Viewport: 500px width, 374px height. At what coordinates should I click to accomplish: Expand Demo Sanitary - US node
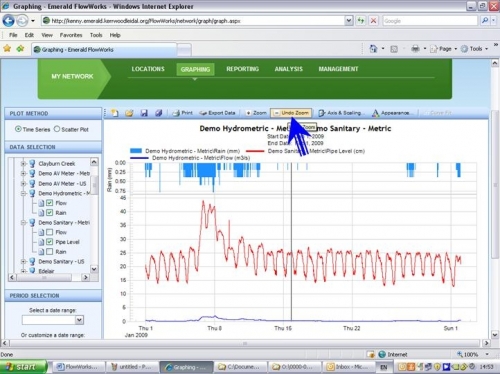point(23,261)
